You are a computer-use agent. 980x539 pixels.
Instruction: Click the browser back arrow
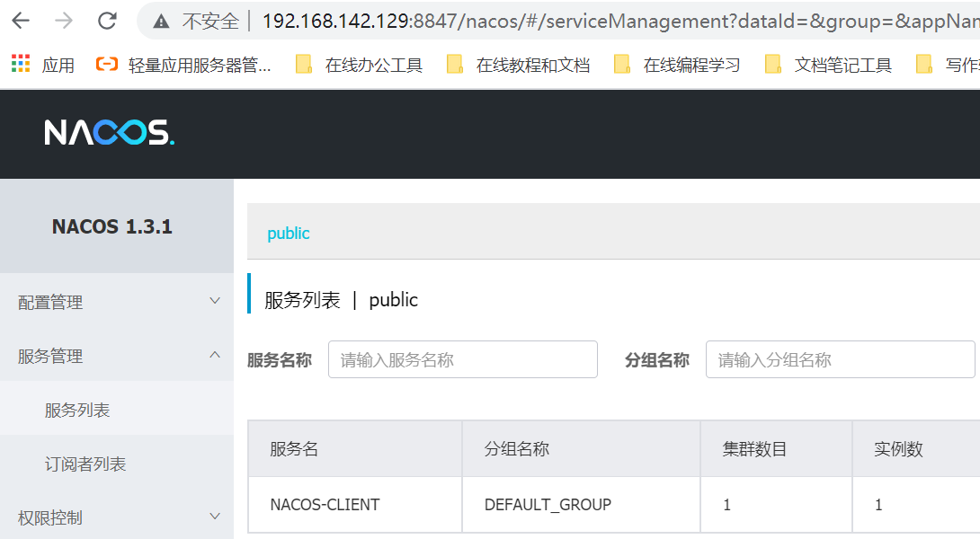(x=20, y=21)
